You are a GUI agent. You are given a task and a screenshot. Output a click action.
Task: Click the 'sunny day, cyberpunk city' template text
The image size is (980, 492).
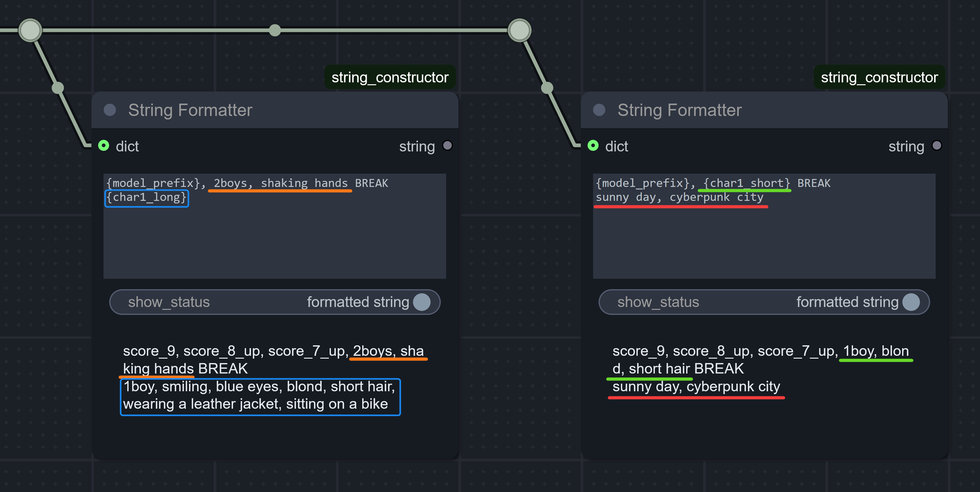680,197
